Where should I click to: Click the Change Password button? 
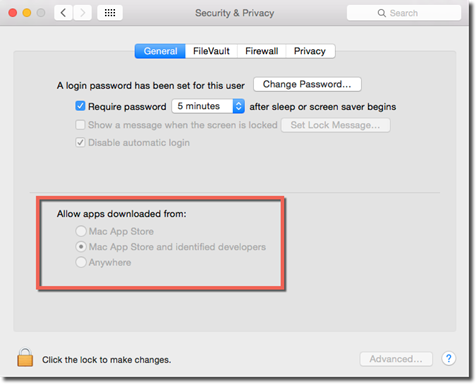tap(307, 84)
